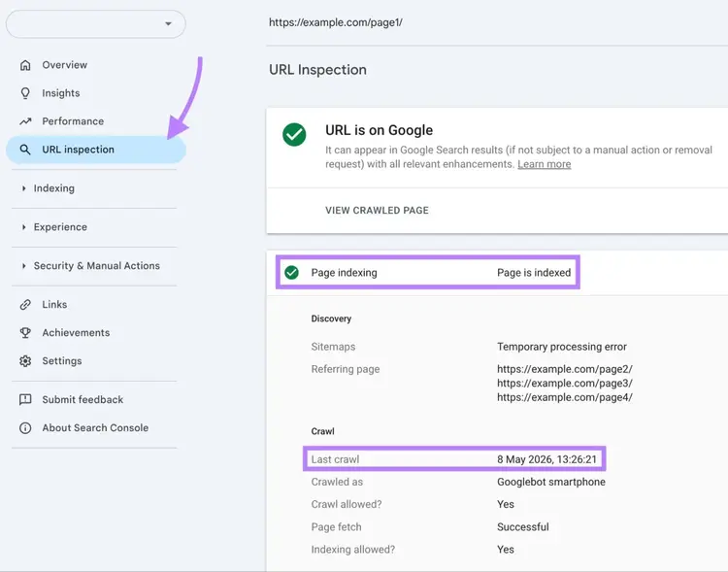Click the 'Sitemaps' row label

(333, 347)
